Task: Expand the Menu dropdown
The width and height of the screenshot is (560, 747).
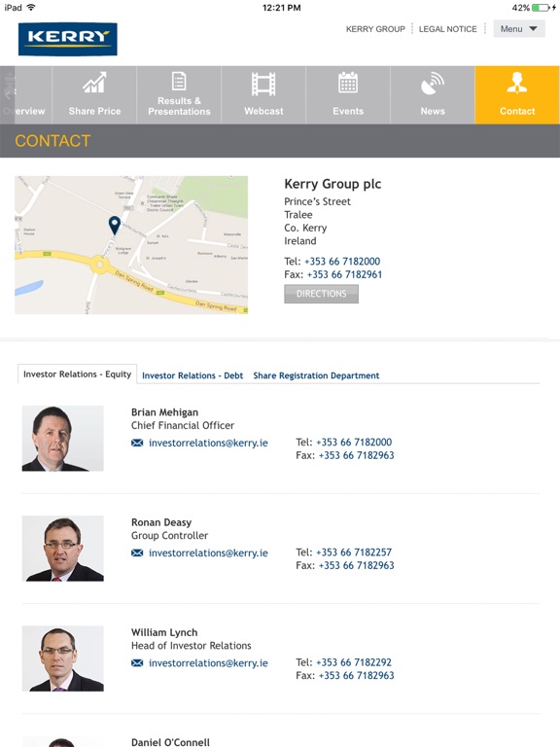Action: click(x=519, y=29)
